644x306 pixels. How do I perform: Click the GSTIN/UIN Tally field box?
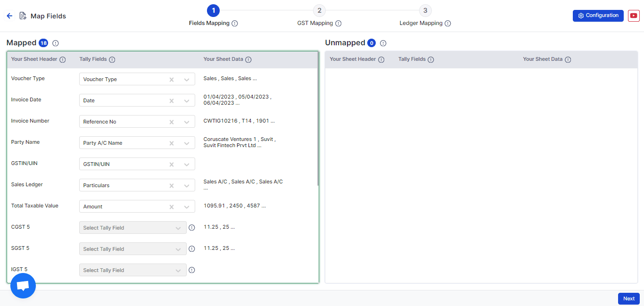pos(137,164)
